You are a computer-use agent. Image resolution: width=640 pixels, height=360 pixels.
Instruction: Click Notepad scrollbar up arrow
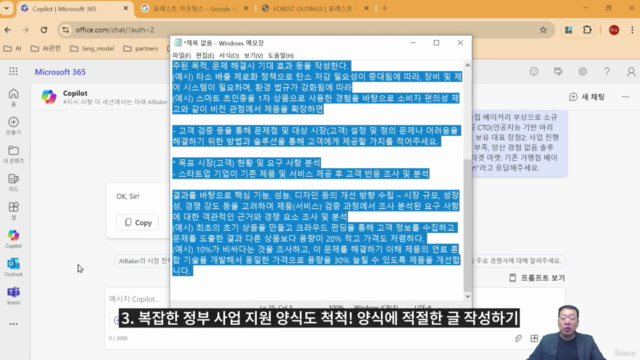pos(467,65)
